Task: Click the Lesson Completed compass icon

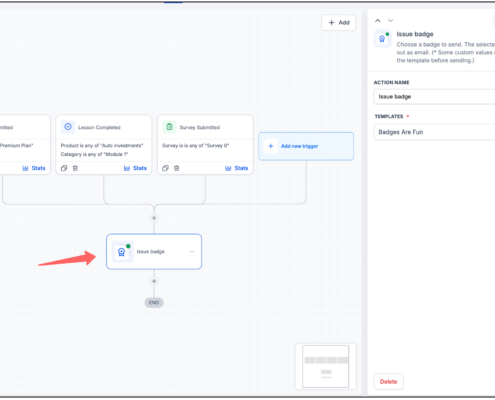Action: coord(68,127)
